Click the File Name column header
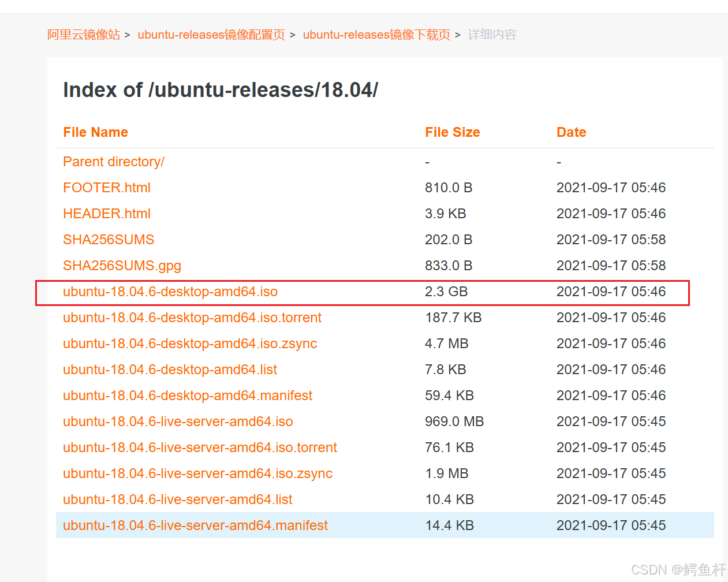 (x=95, y=132)
